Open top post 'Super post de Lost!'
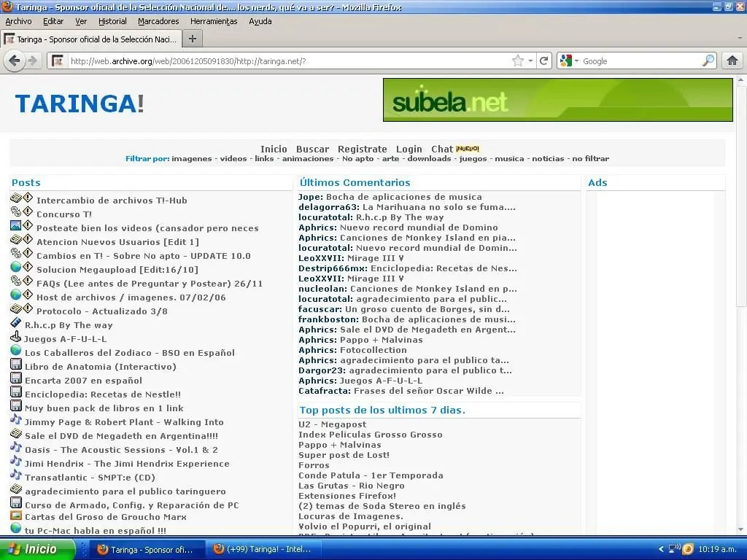 click(344, 455)
